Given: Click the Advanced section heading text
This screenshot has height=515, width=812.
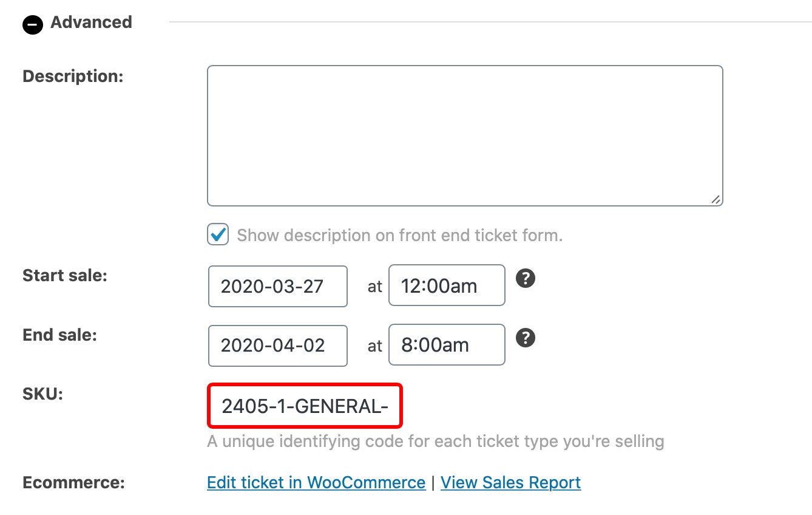Looking at the screenshot, I should click(91, 22).
